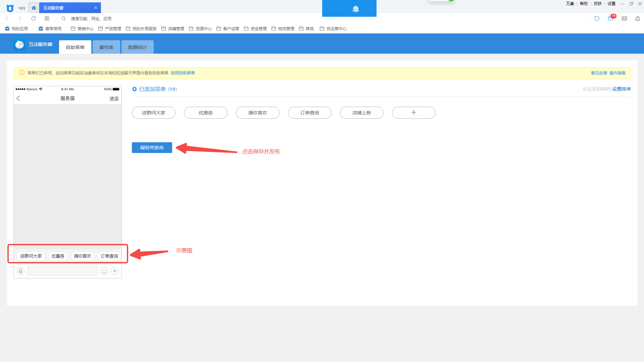Click the 启用自助菜单 link

183,73
